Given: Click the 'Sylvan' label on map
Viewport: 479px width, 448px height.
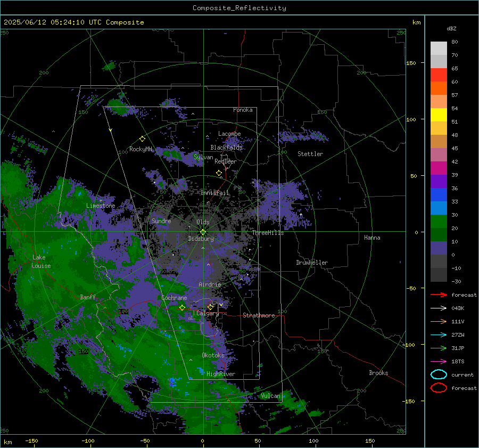Looking at the screenshot, I should [x=203, y=157].
